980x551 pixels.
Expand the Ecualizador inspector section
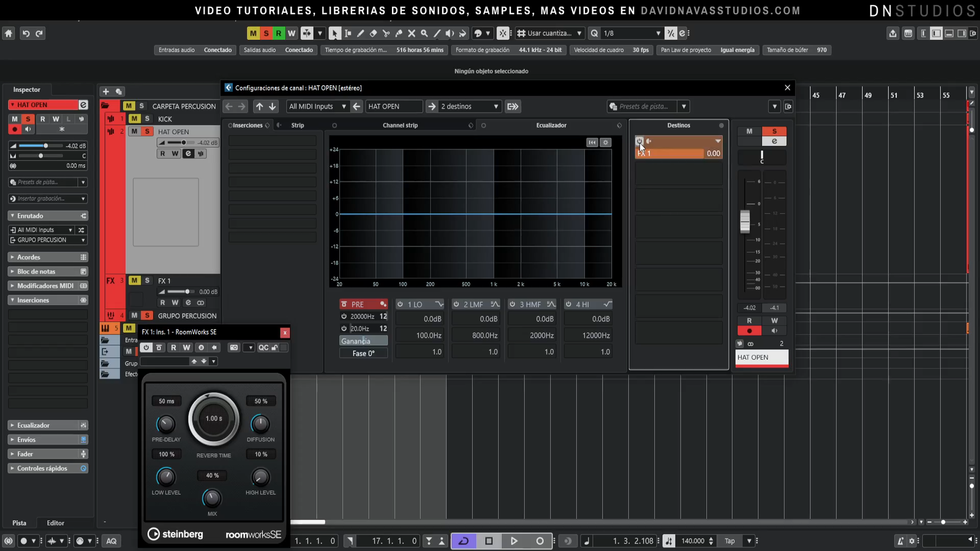34,425
